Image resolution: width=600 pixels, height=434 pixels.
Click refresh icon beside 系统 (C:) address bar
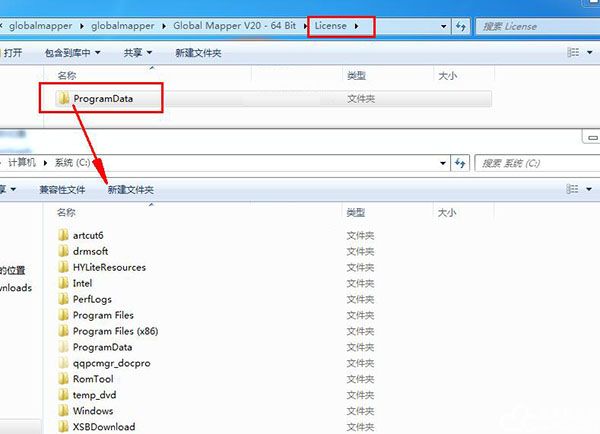click(461, 162)
